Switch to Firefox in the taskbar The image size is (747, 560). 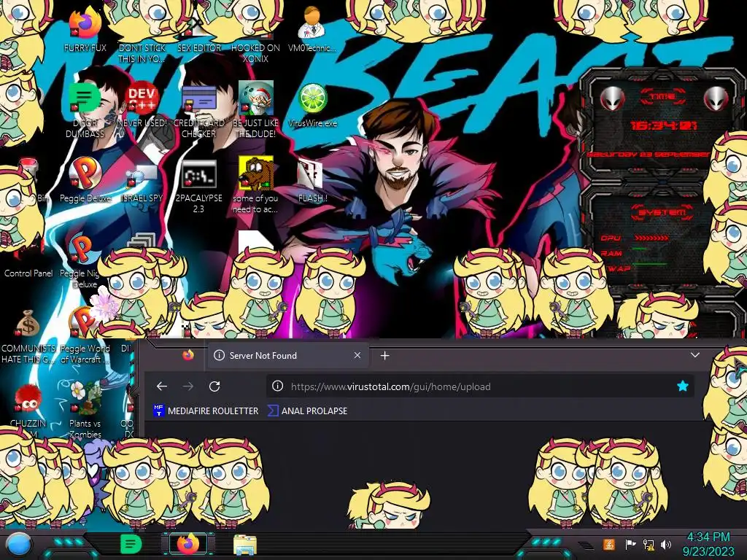[x=188, y=544]
